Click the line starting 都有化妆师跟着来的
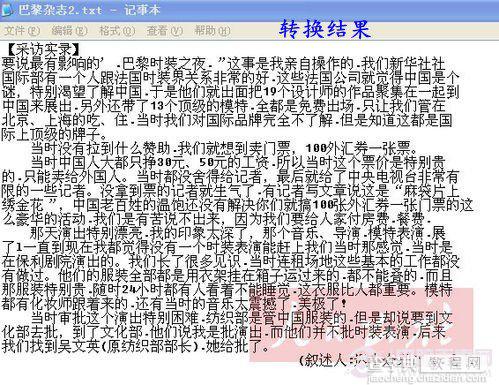The height and width of the screenshot is (385, 499). pyautogui.click(x=174, y=303)
